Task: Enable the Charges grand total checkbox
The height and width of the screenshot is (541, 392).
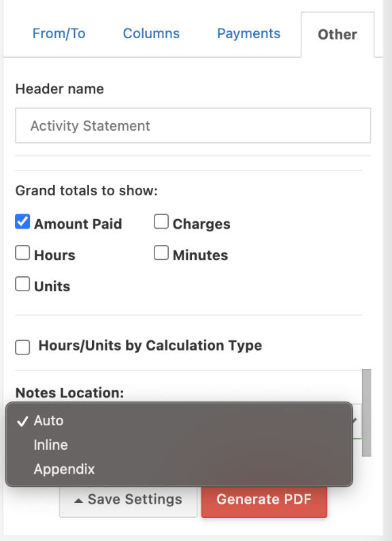Action: tap(161, 222)
